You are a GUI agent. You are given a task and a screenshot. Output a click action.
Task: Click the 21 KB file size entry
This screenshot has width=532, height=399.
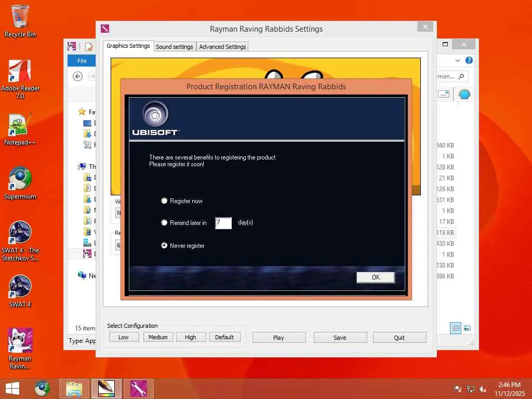[446, 178]
